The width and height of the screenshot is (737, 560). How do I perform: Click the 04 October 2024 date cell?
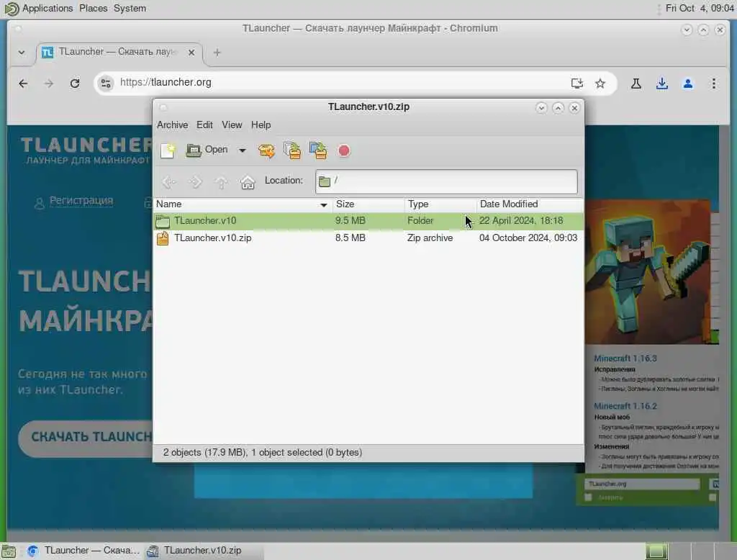pyautogui.click(x=528, y=238)
